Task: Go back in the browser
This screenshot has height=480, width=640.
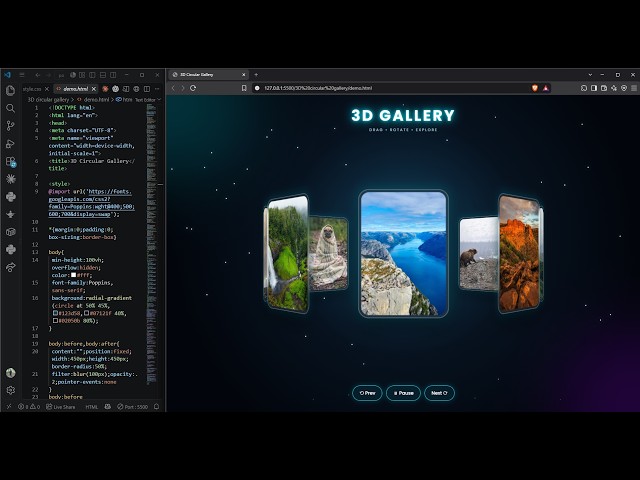Action: (173, 88)
